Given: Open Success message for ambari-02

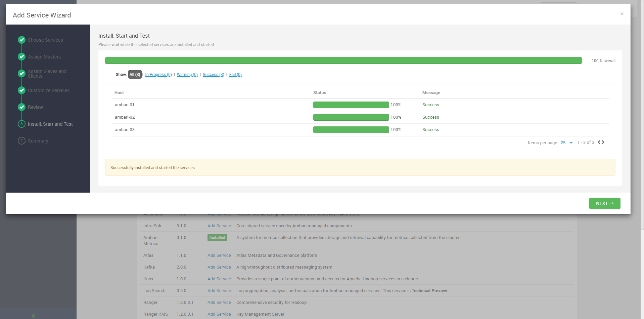Looking at the screenshot, I should 431,117.
